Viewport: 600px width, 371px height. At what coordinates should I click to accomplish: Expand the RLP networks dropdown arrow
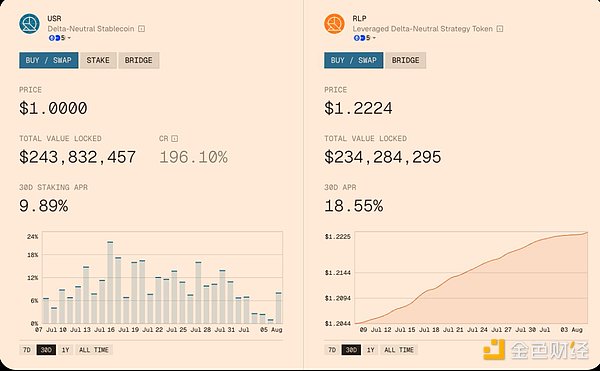pyautogui.click(x=374, y=38)
